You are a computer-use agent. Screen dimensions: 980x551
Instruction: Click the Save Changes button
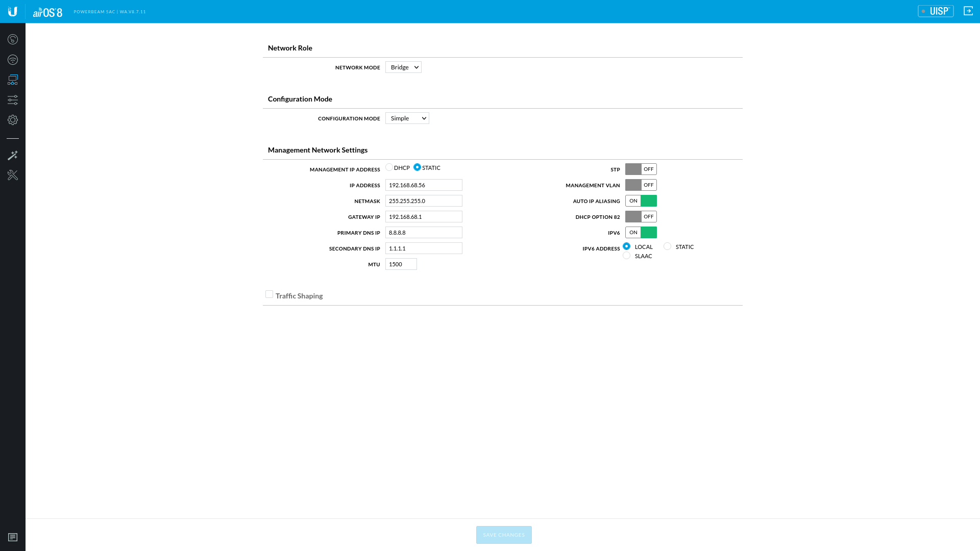(x=504, y=535)
